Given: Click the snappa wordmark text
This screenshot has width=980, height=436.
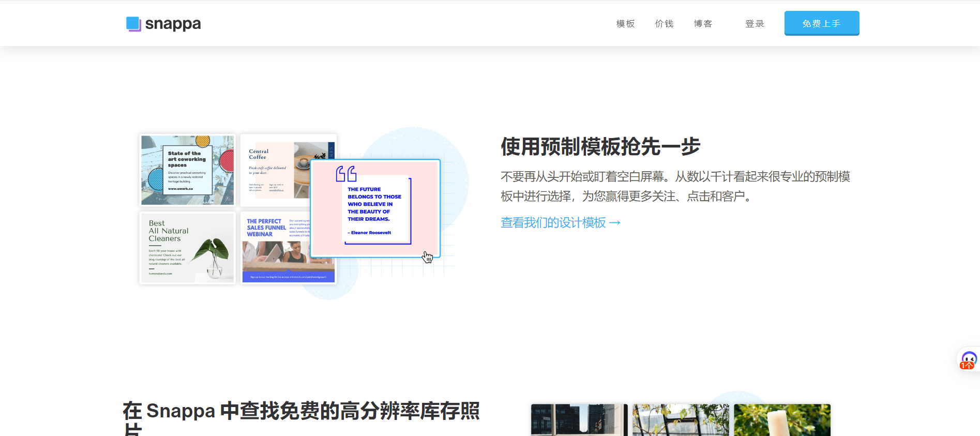Looking at the screenshot, I should [x=173, y=24].
